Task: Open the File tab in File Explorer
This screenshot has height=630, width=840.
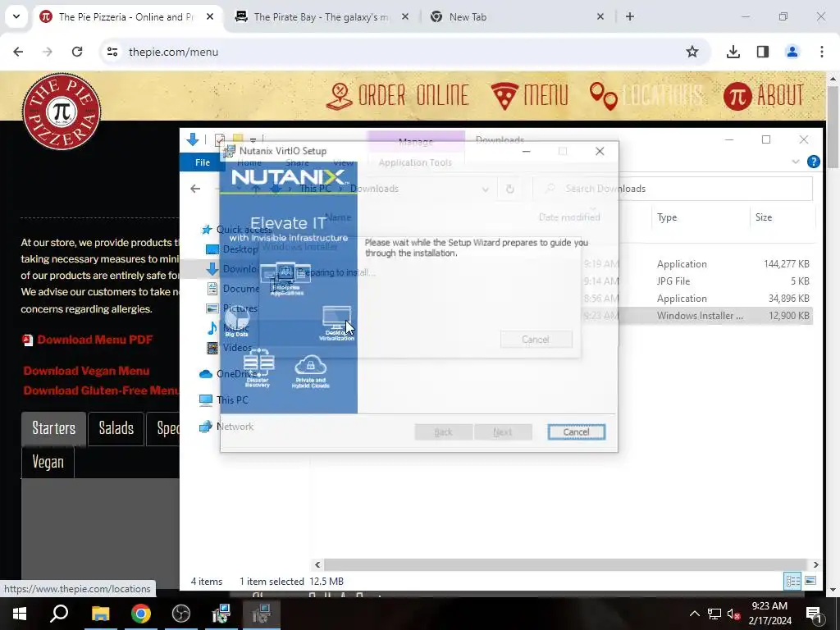Action: coord(203,162)
